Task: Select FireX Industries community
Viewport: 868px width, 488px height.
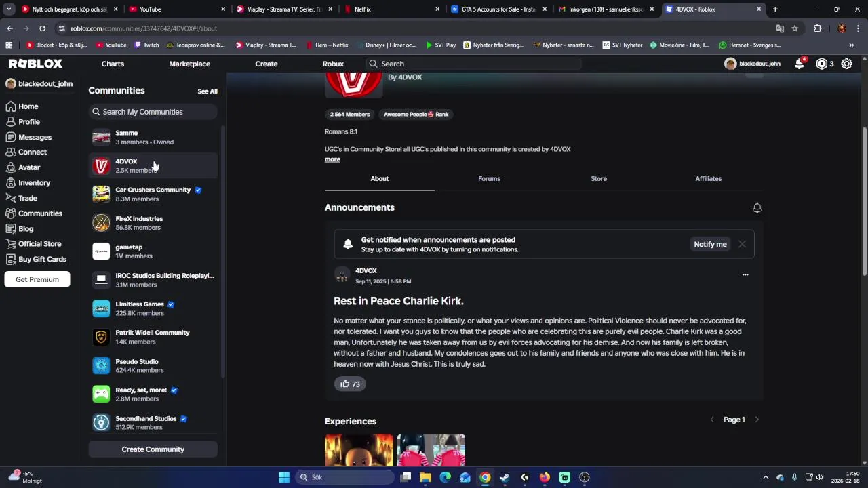Action: pos(153,223)
